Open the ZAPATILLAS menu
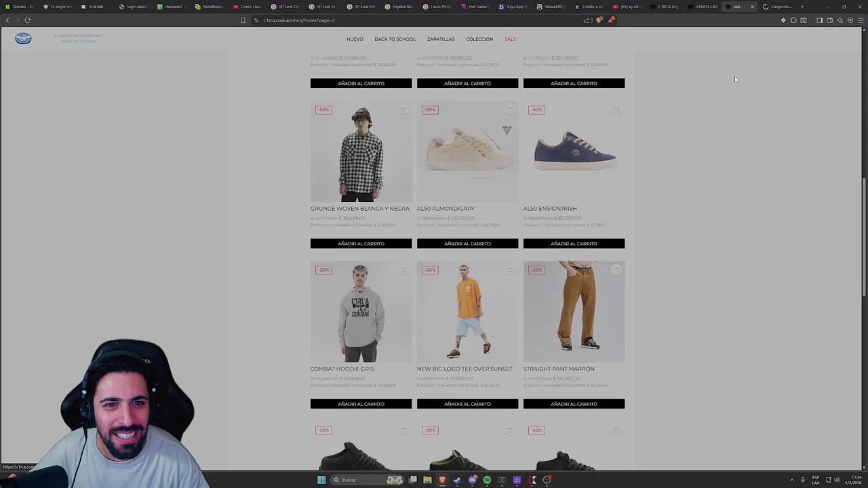Image resolution: width=868 pixels, height=488 pixels. click(x=441, y=39)
